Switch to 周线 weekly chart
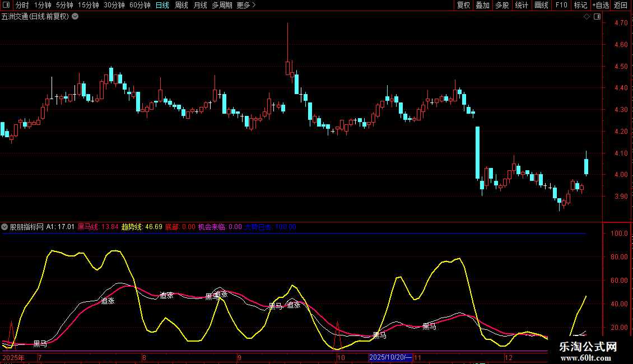This screenshot has height=364, width=633. tap(181, 5)
